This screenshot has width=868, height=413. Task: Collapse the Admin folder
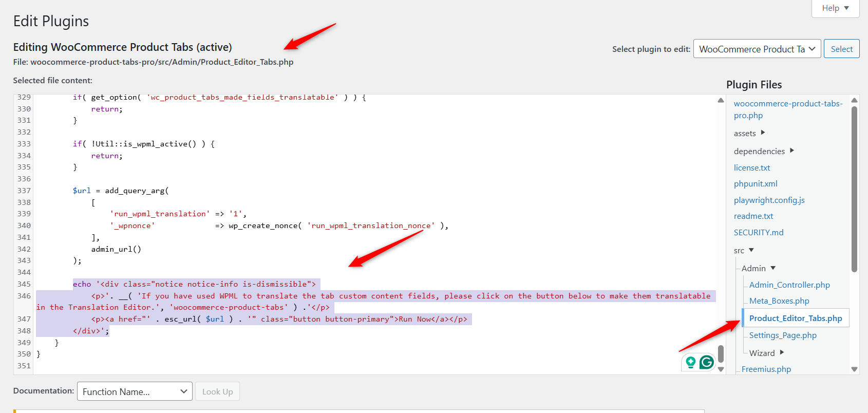pyautogui.click(x=759, y=268)
